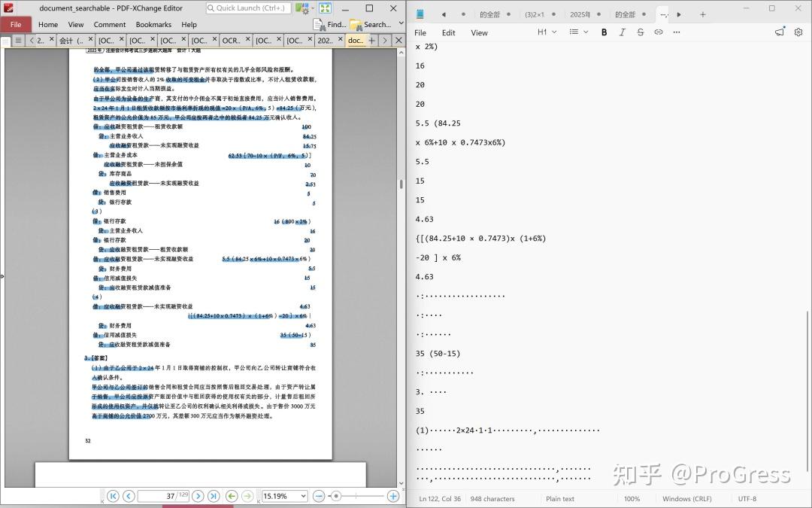Screen dimensions: 812x508
Task: Go to first page of the PDF
Action: coord(113,496)
